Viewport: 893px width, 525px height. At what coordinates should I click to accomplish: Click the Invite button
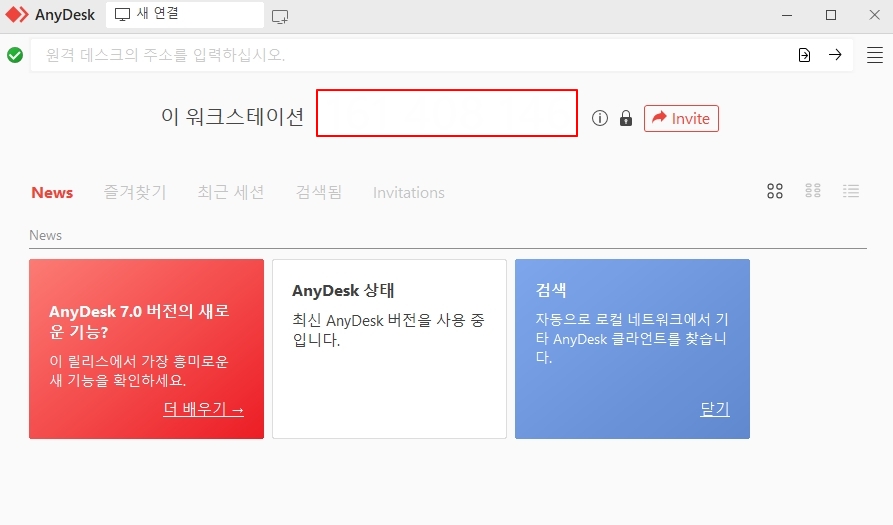click(681, 118)
